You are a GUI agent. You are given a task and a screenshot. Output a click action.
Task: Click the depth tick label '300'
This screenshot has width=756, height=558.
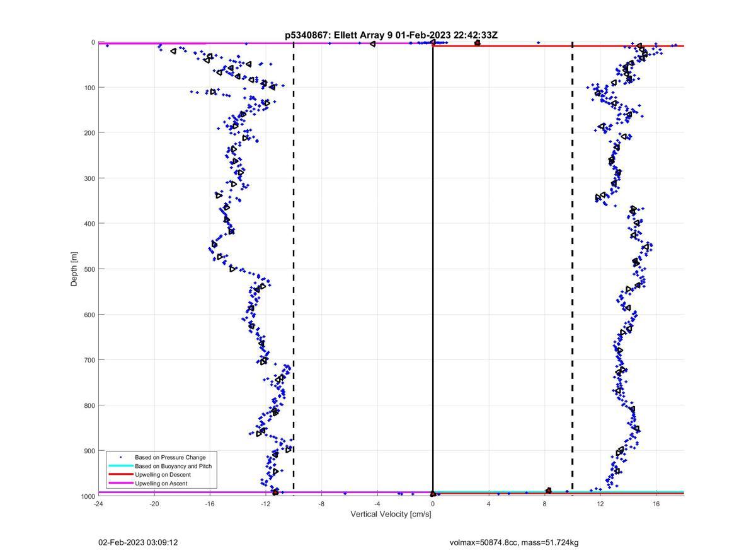(x=89, y=178)
